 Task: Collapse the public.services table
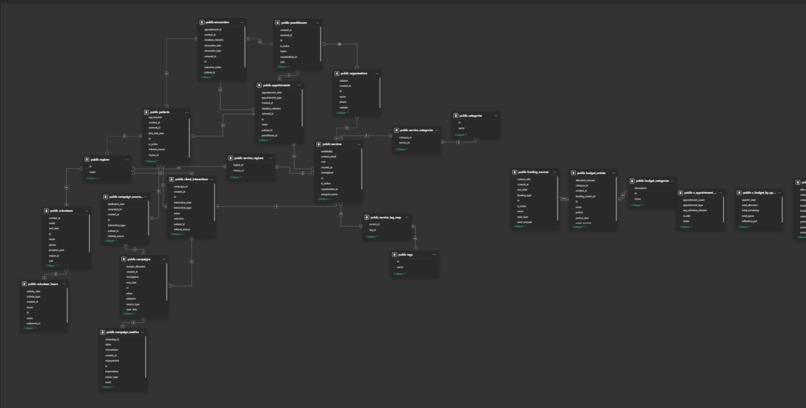(324, 199)
